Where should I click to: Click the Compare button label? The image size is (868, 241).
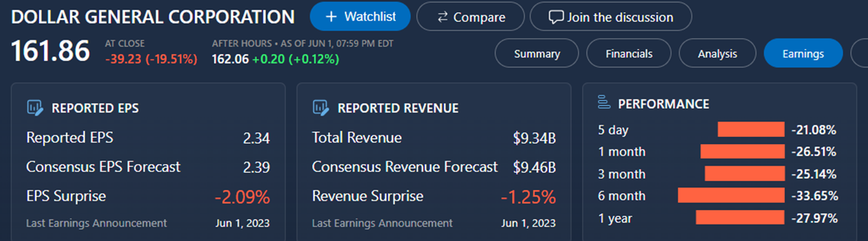(479, 17)
